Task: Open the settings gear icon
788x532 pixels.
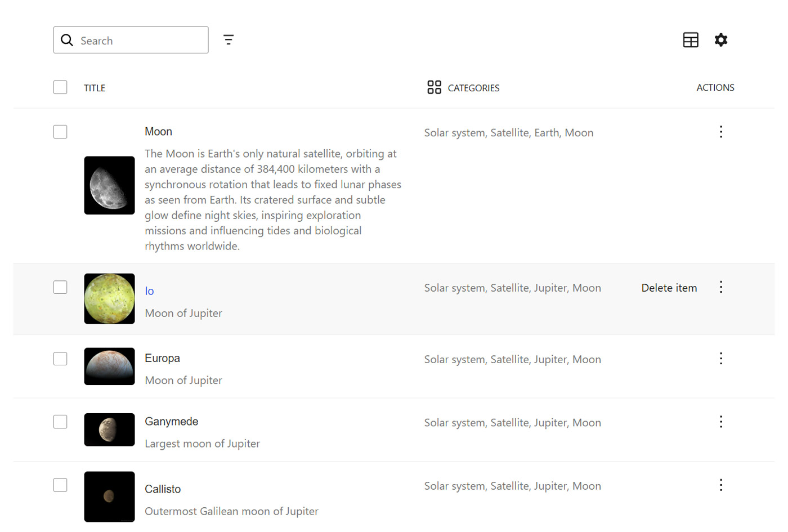Action: pyautogui.click(x=721, y=39)
